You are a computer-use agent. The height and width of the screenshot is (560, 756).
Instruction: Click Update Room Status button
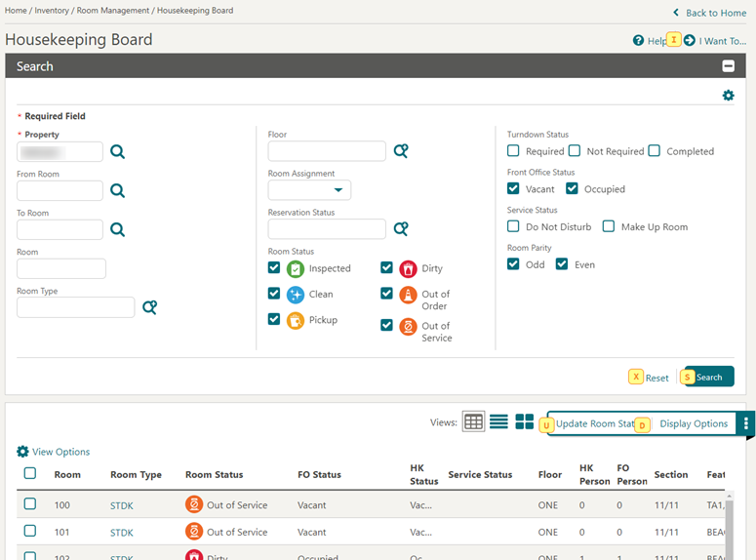click(x=593, y=423)
